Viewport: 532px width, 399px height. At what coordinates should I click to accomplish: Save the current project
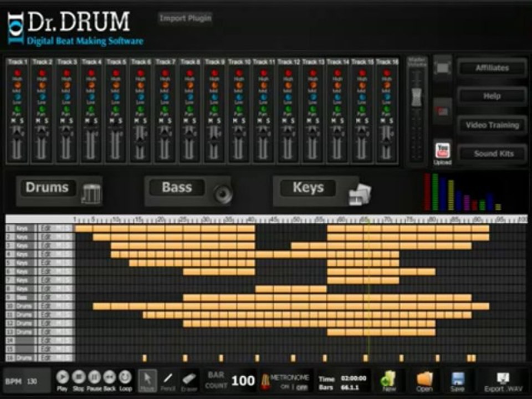click(x=457, y=381)
